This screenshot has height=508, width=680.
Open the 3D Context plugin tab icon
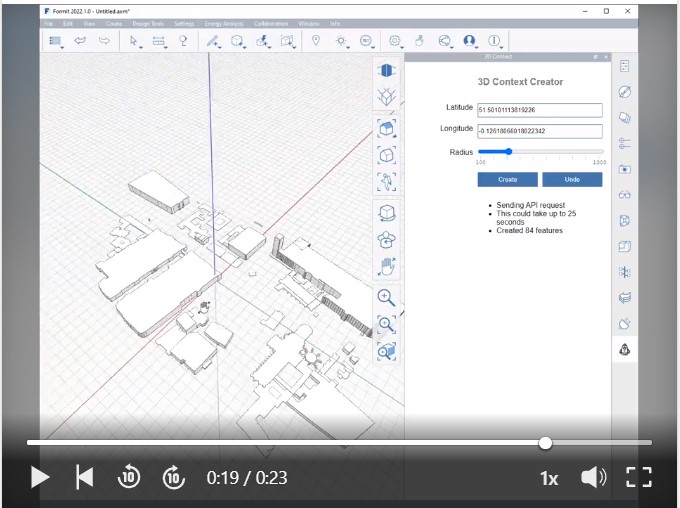click(x=625, y=349)
